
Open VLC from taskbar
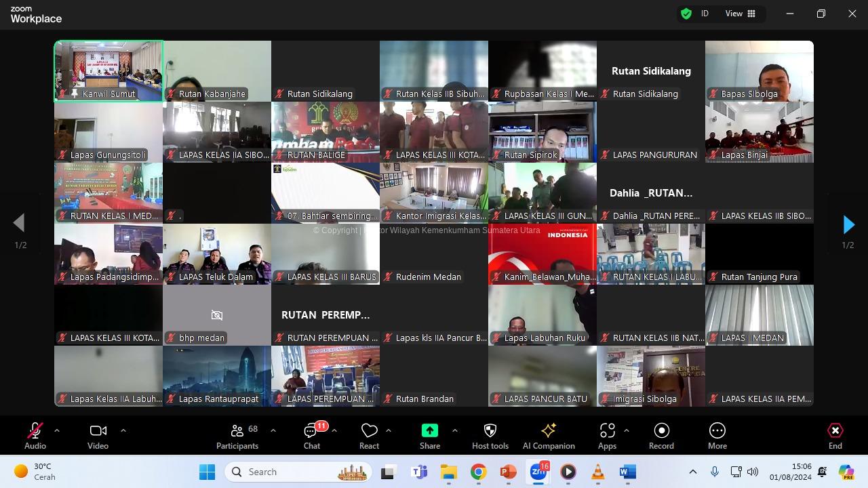598,472
